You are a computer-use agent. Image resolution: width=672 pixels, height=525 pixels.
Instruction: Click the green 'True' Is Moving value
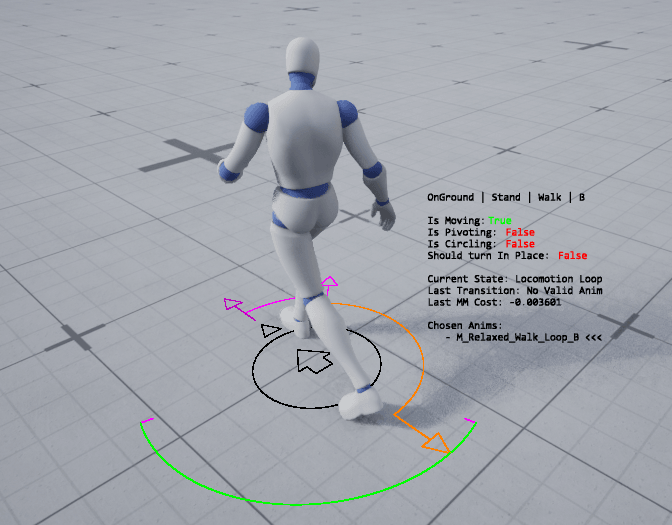click(500, 221)
